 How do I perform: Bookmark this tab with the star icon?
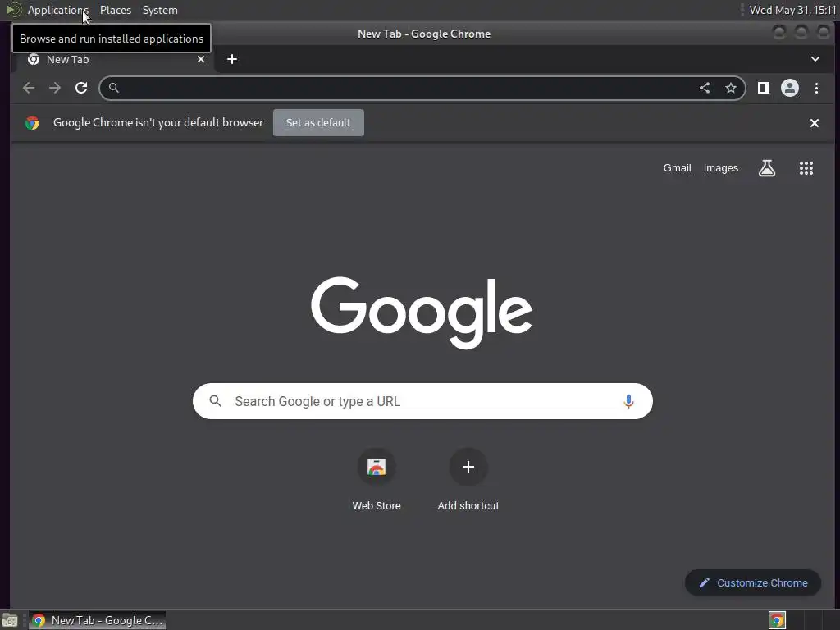click(x=731, y=88)
